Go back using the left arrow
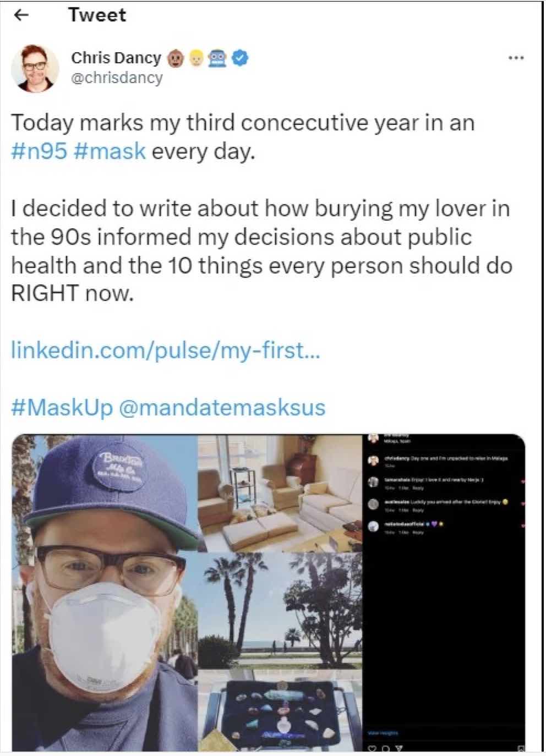Screen dimensions: 546x756 click(x=21, y=15)
